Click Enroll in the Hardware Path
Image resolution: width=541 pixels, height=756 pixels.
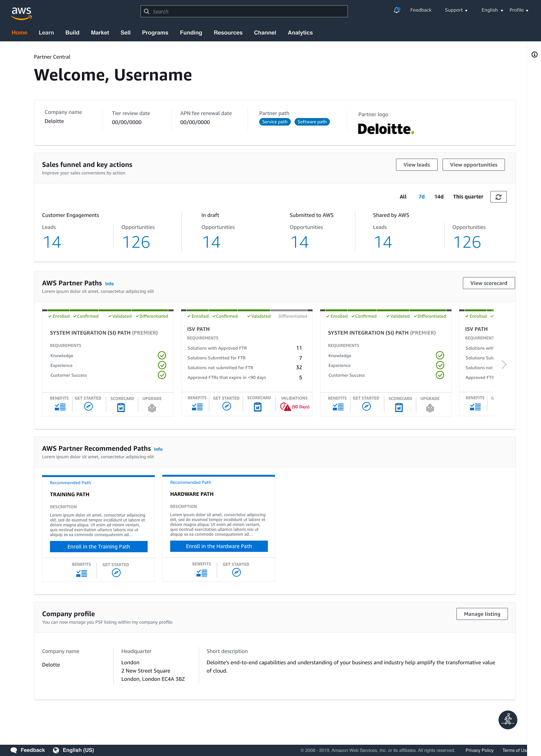point(219,546)
